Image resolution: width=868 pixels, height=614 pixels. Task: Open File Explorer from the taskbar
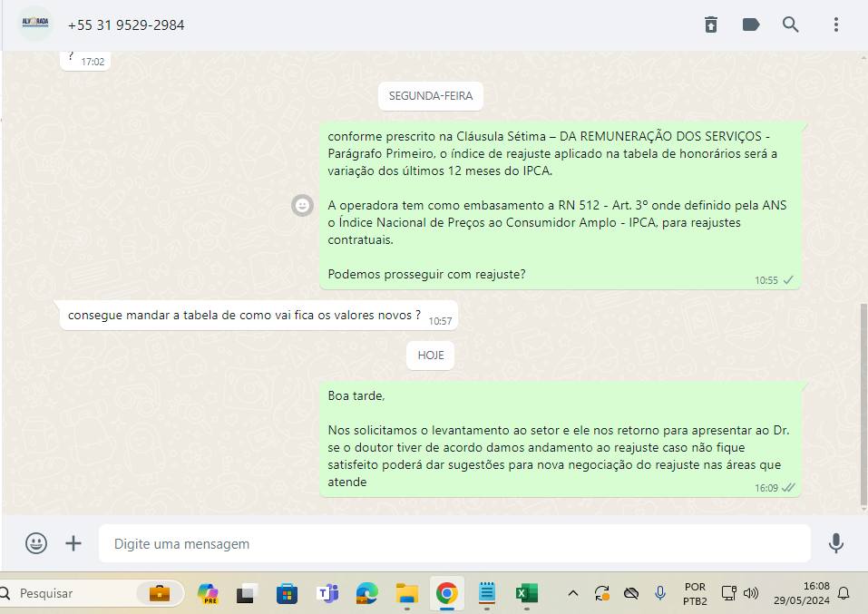[x=406, y=593]
